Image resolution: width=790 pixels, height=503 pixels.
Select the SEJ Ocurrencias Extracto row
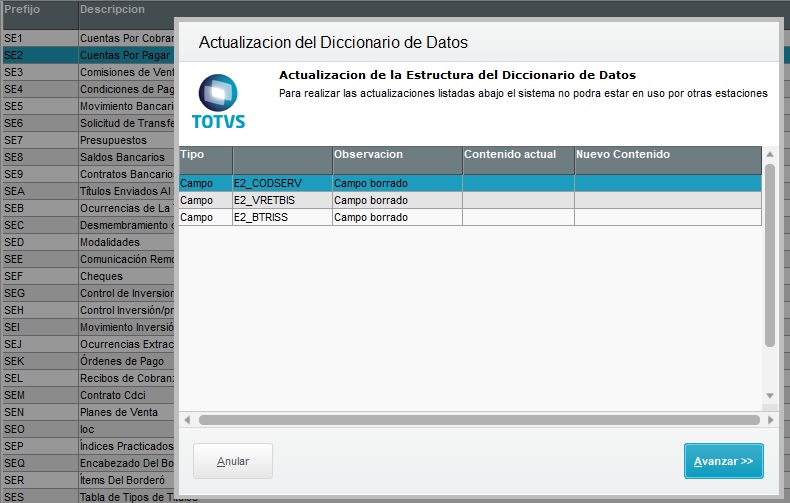88,344
